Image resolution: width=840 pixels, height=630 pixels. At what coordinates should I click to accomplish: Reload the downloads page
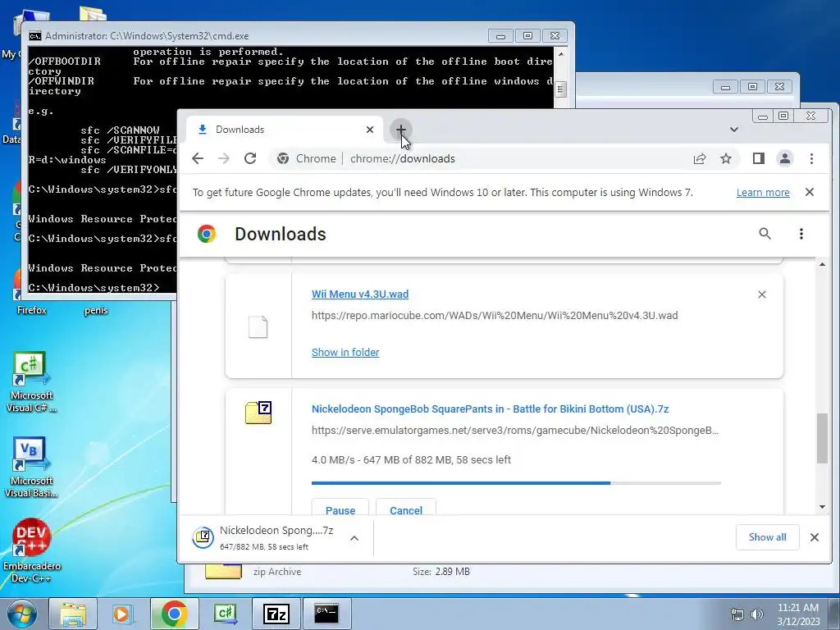[x=250, y=158]
